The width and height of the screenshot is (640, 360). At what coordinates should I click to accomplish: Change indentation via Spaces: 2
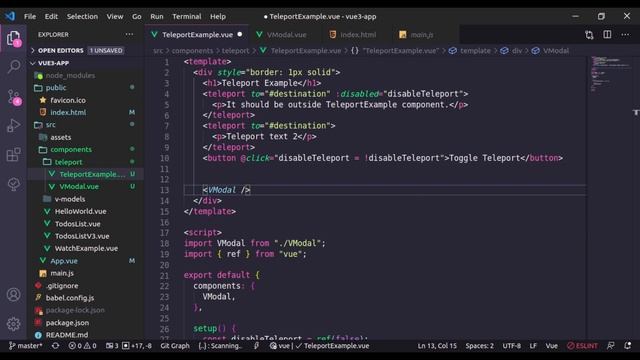480,346
